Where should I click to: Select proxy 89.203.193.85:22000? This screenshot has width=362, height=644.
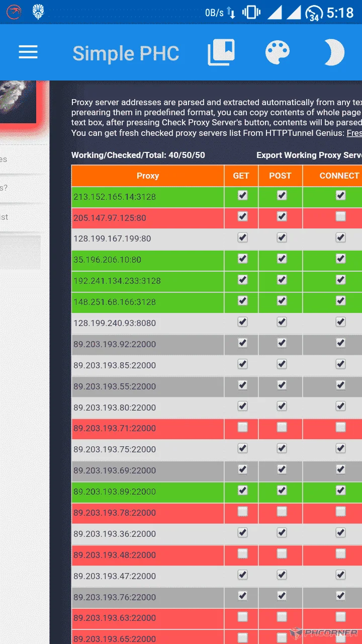pyautogui.click(x=115, y=366)
